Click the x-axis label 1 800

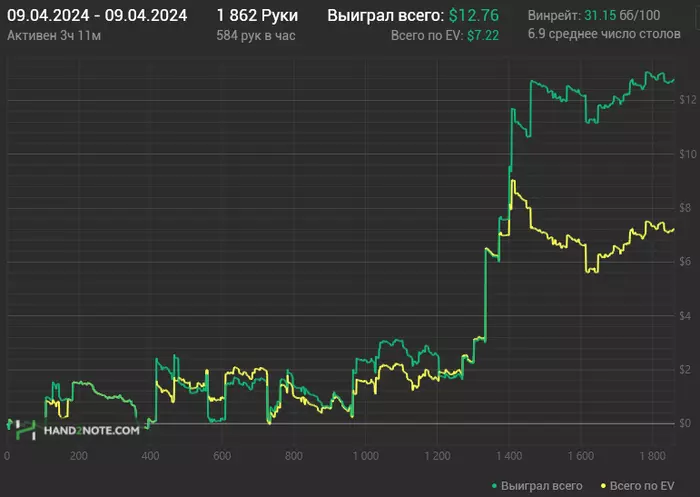(x=653, y=456)
